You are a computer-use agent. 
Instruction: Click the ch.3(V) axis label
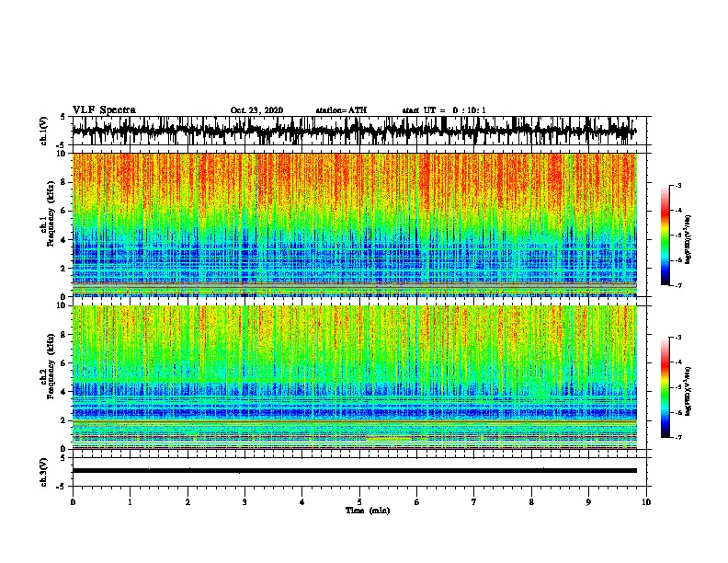click(x=44, y=472)
